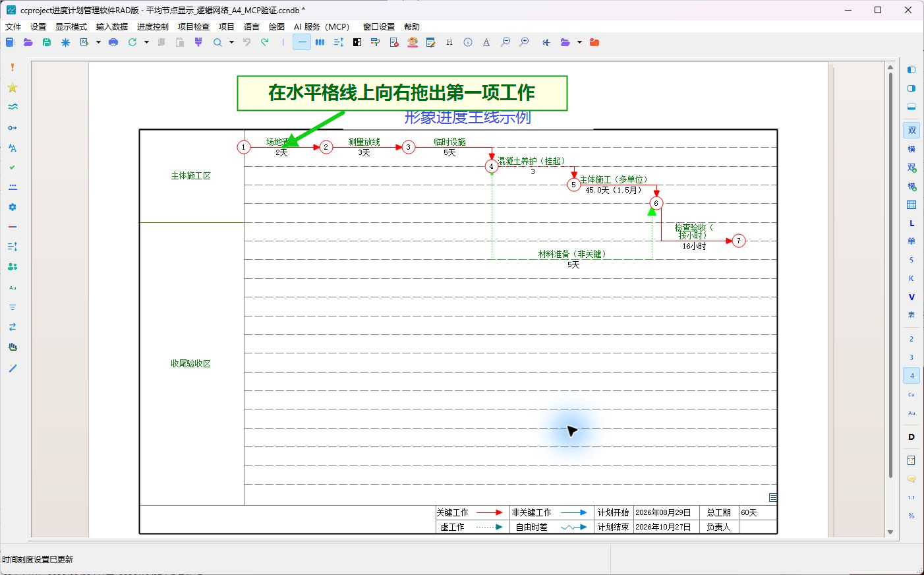The width and height of the screenshot is (924, 575).
Task: Click the H letter toolbar icon
Action: [449, 42]
